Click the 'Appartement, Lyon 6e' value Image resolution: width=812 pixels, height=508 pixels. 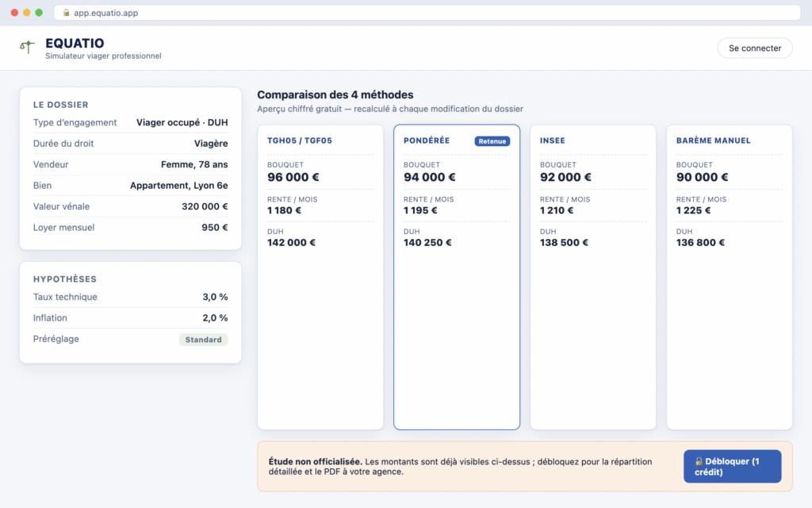[x=178, y=186]
